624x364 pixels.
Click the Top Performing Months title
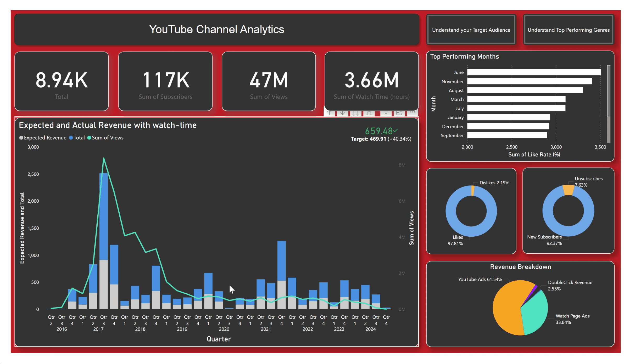465,56
